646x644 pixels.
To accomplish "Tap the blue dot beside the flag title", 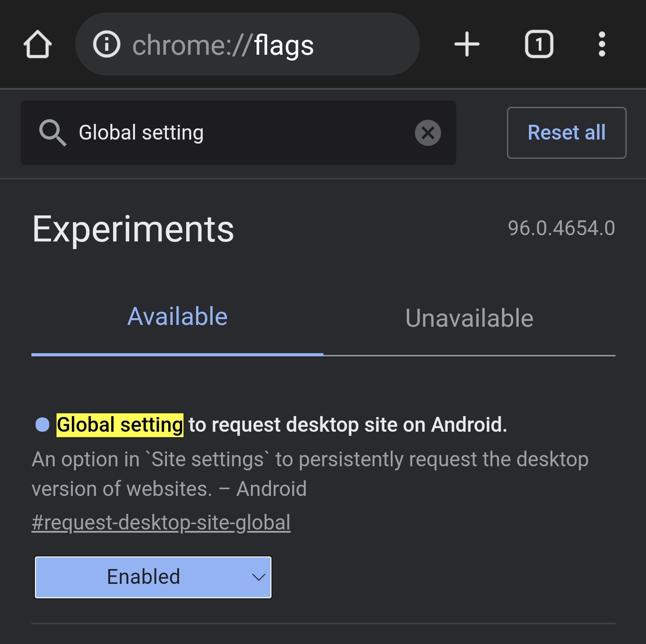I will 42,425.
